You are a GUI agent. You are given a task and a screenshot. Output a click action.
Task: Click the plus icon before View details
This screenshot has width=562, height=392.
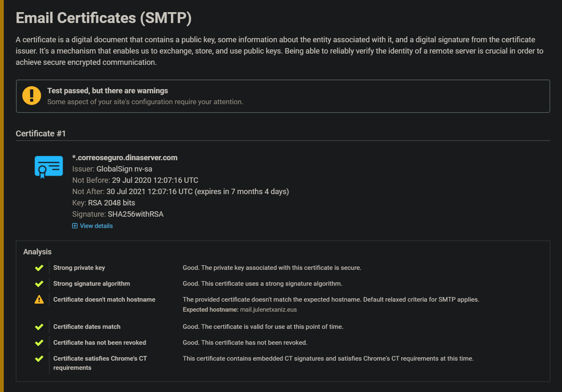pos(75,225)
